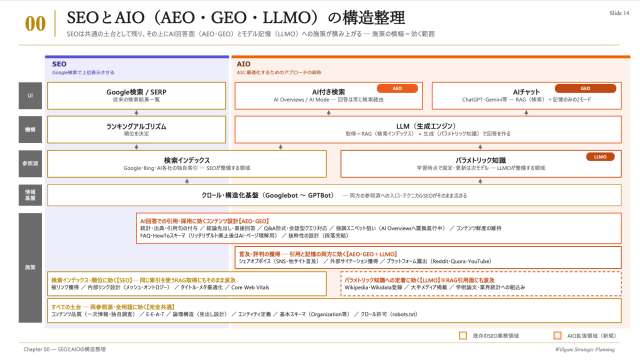Select the 'パラメトリック知識' box
This screenshot has width=640, height=361.
(x=481, y=164)
